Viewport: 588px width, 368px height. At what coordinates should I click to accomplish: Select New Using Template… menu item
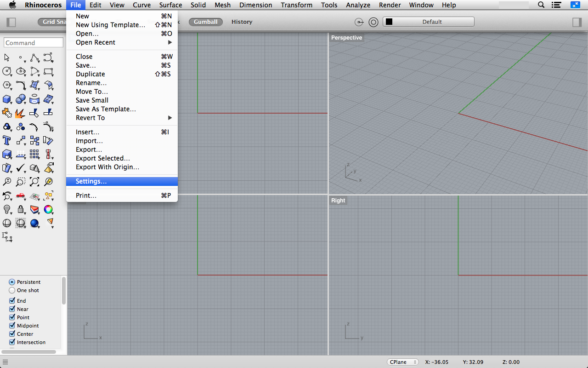[x=122, y=25]
